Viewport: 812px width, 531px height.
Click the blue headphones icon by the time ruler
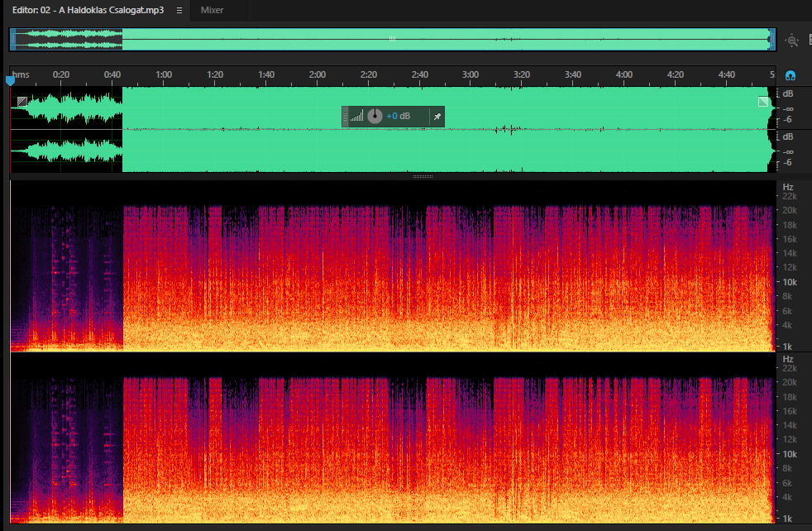[x=791, y=75]
